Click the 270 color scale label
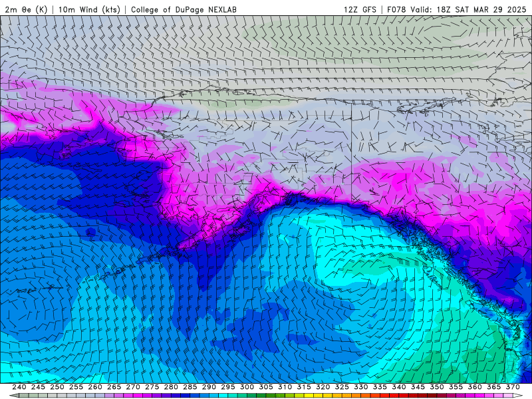The width and height of the screenshot is (532, 399). click(x=133, y=387)
